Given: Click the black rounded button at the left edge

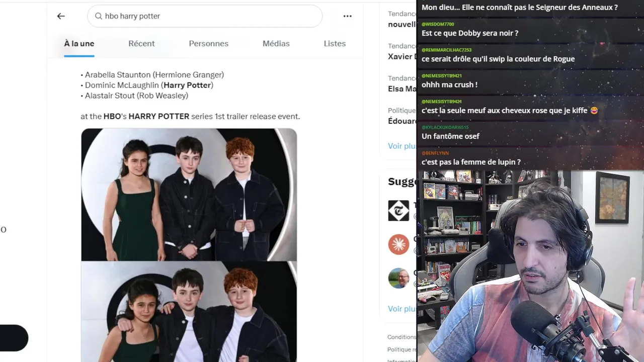Looking at the screenshot, I should [14, 338].
